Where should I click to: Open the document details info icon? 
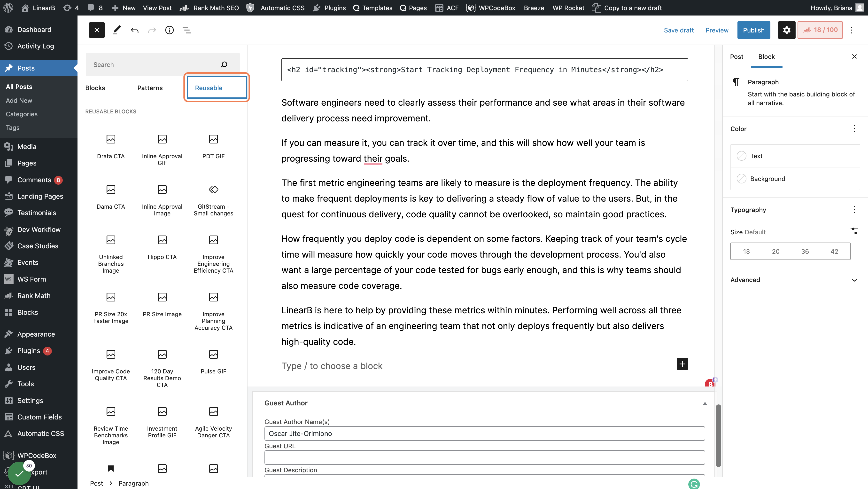pos(170,30)
